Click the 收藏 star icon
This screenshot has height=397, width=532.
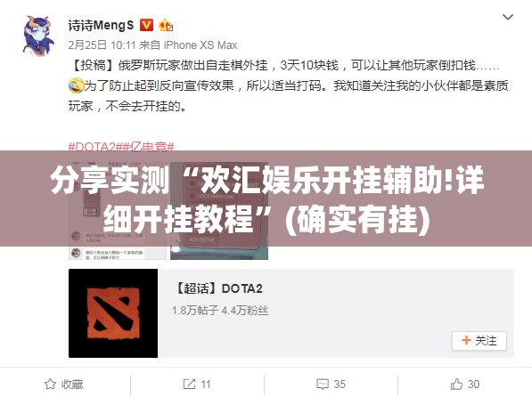coord(50,385)
